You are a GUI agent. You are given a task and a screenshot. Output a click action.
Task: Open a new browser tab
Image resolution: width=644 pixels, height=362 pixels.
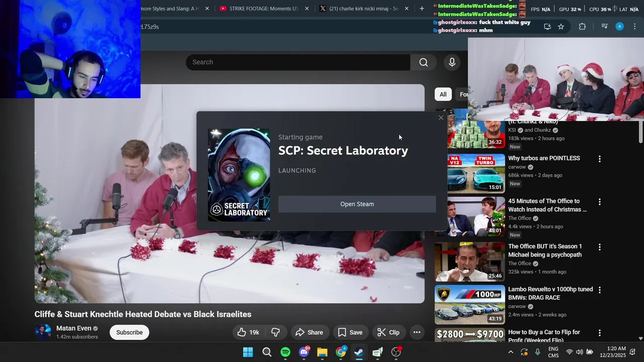[x=422, y=9]
